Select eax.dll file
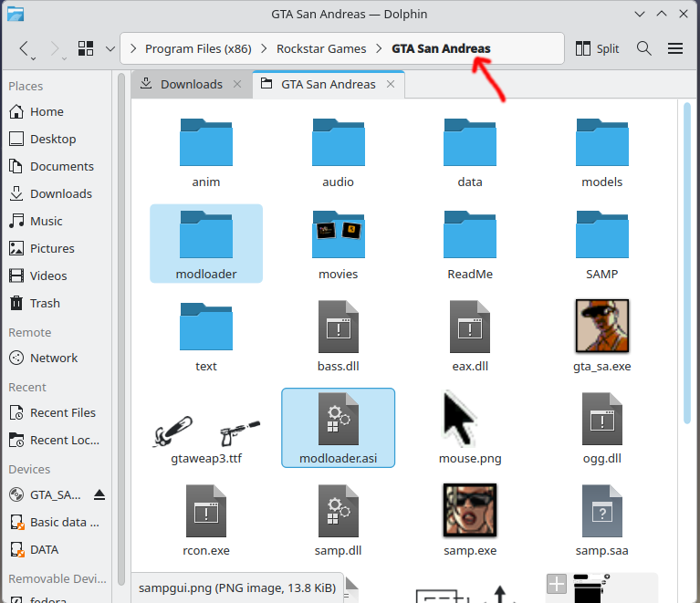 click(x=470, y=337)
